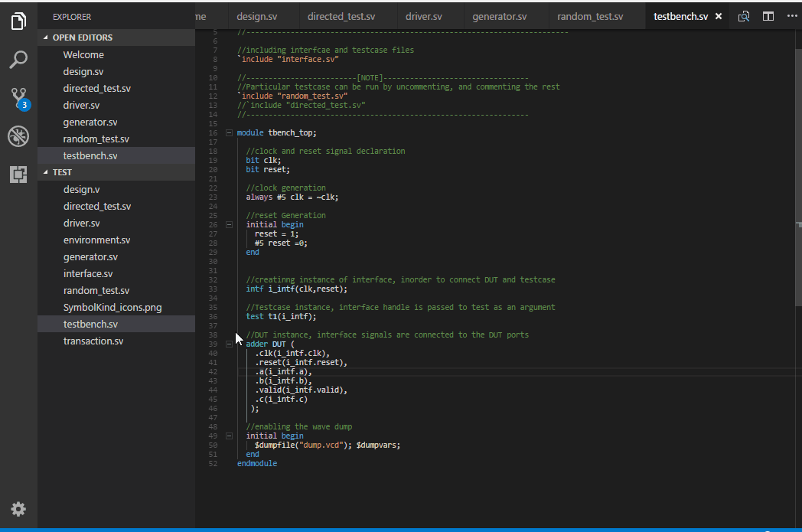The height and width of the screenshot is (532, 802).
Task: Click the editor vertical scrollbar thumb
Action: 798,178
